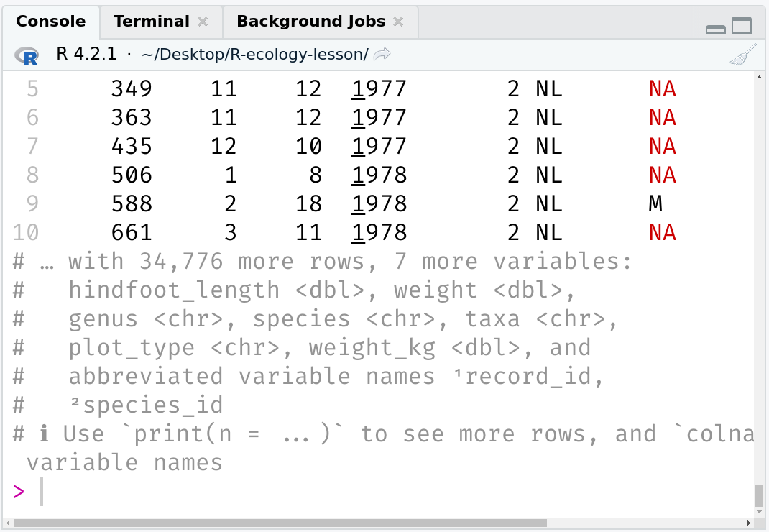This screenshot has height=532, width=769.
Task: Click the vertical scrollbar up arrow
Action: [759, 78]
